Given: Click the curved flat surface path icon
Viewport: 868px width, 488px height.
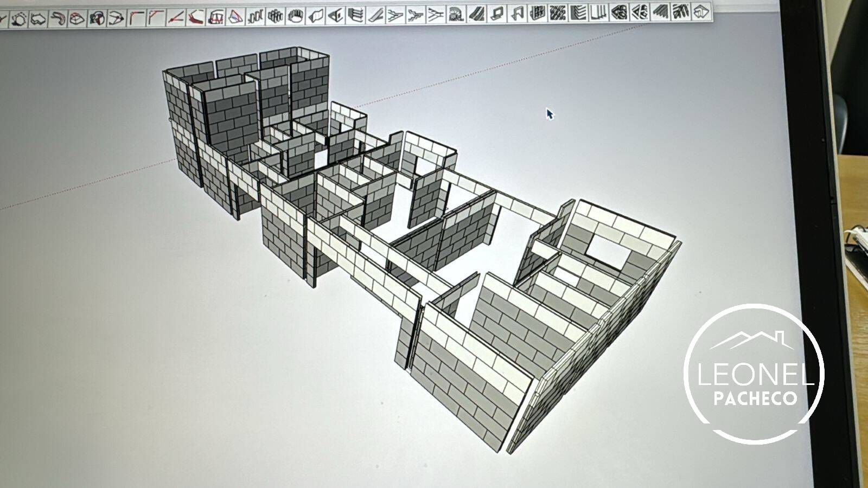Looking at the screenshot, I should 315,16.
